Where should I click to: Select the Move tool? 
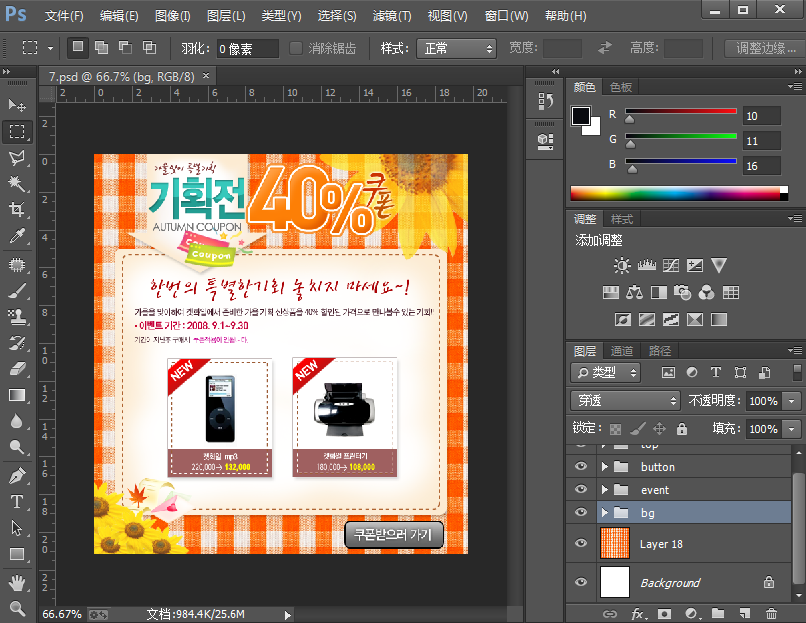tap(17, 105)
